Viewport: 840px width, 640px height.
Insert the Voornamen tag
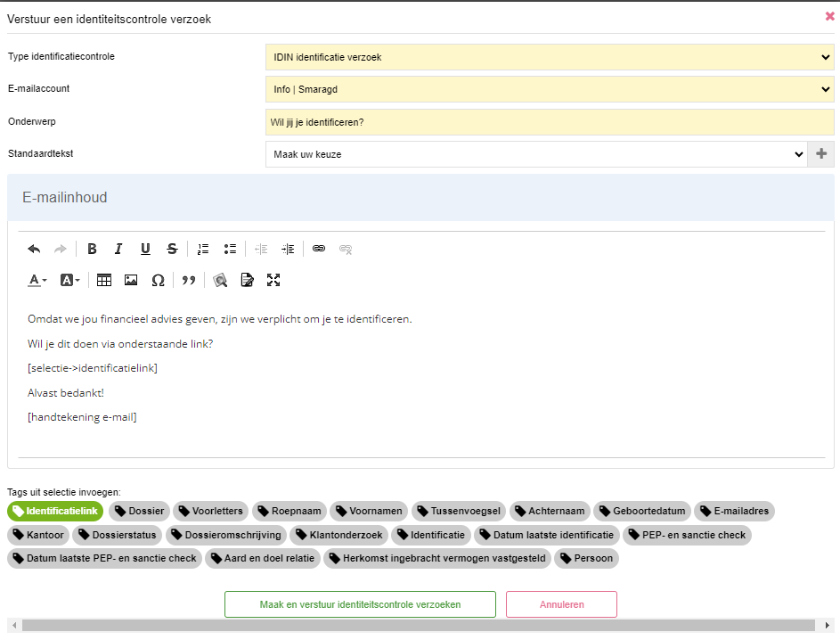(x=369, y=512)
